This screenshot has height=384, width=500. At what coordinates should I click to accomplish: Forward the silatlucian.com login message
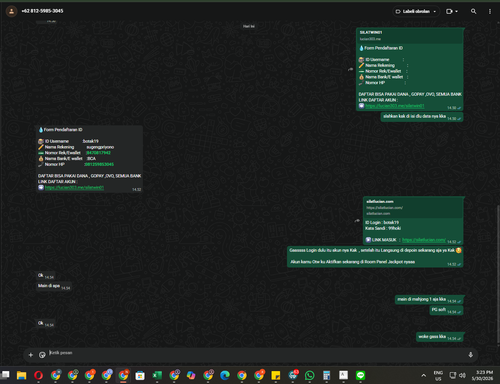coord(357,221)
